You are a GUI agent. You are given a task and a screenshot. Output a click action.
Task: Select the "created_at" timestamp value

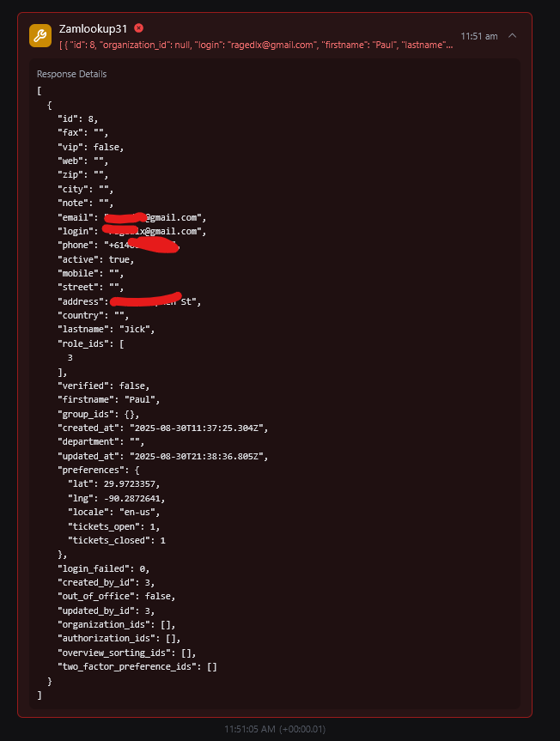199,428
